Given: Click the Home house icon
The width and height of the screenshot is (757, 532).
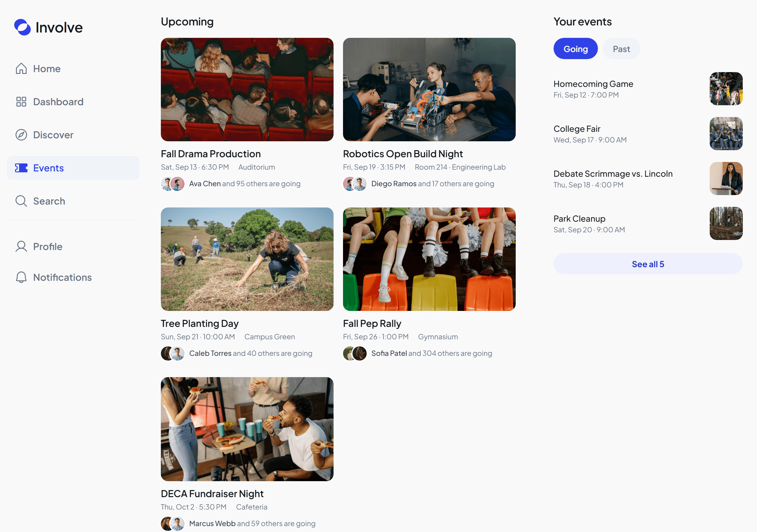Looking at the screenshot, I should coord(21,69).
